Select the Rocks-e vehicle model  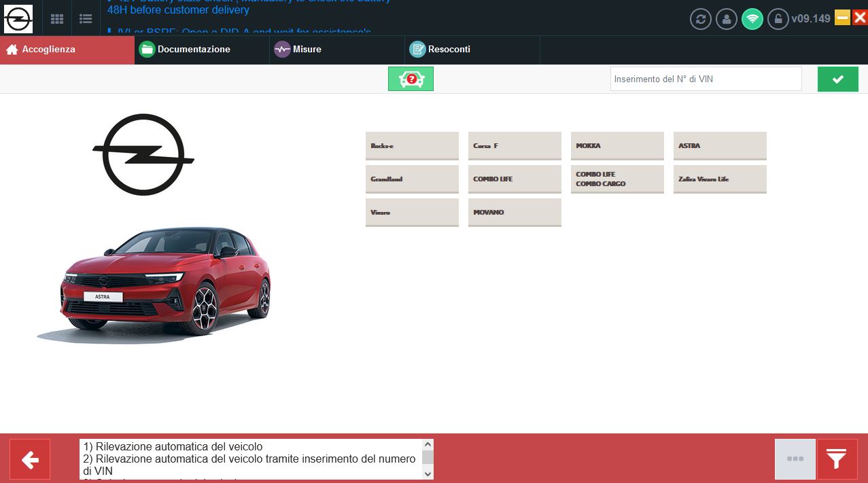point(412,146)
